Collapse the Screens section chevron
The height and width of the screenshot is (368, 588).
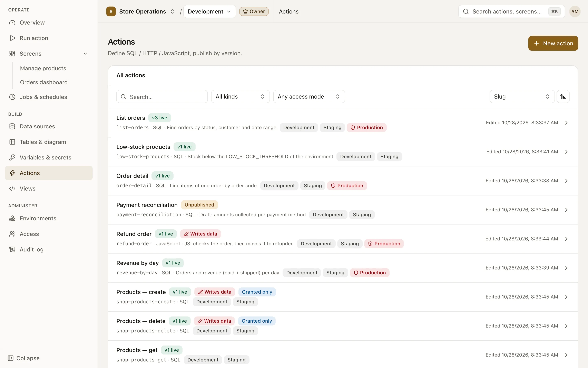coord(85,54)
